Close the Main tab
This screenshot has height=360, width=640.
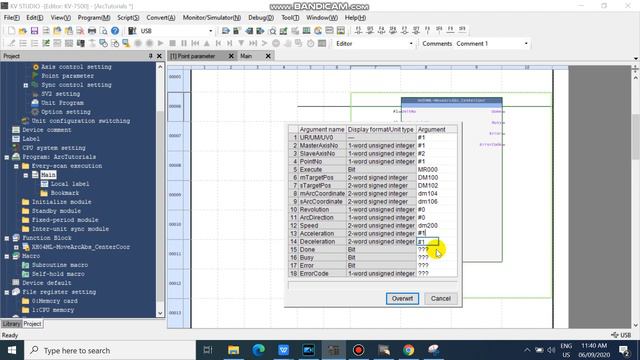268,56
